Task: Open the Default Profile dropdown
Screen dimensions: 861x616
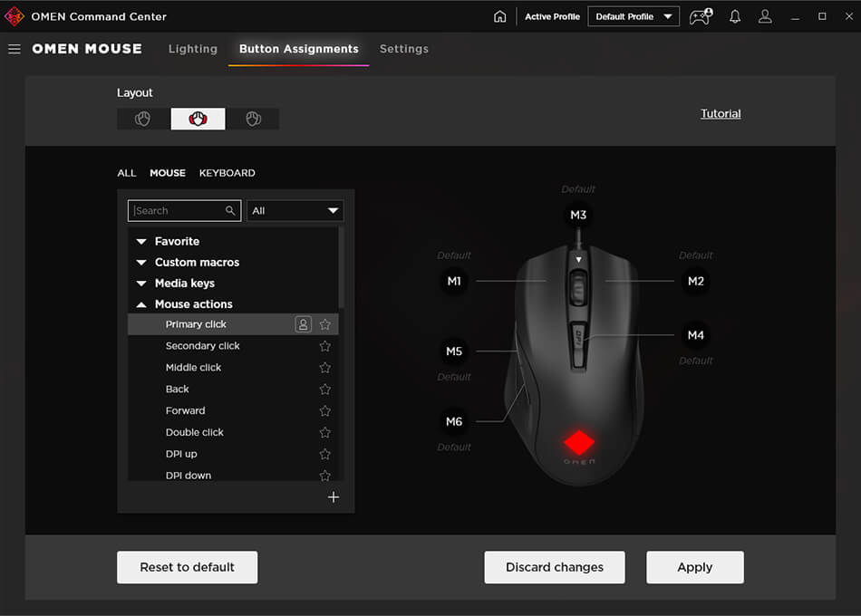Action: [x=634, y=16]
